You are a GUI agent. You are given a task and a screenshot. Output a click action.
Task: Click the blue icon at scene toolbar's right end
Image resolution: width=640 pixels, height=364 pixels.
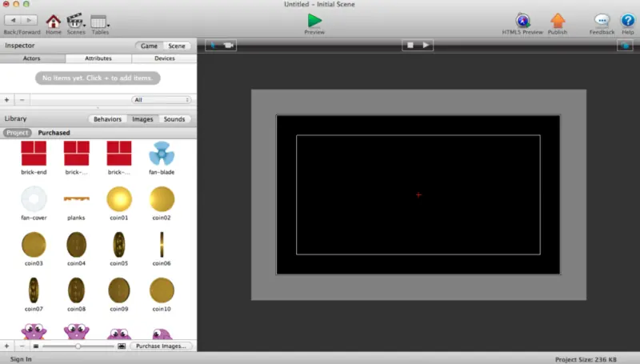[625, 46]
